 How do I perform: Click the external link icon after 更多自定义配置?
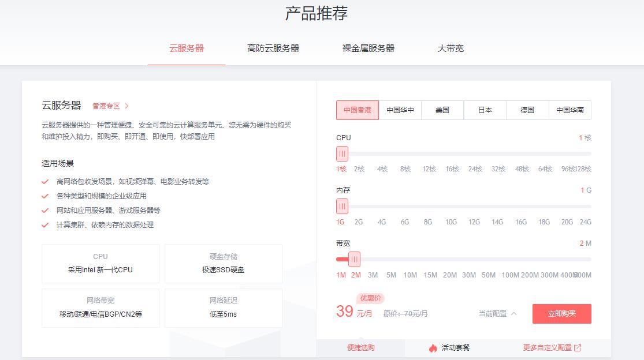[578, 348]
